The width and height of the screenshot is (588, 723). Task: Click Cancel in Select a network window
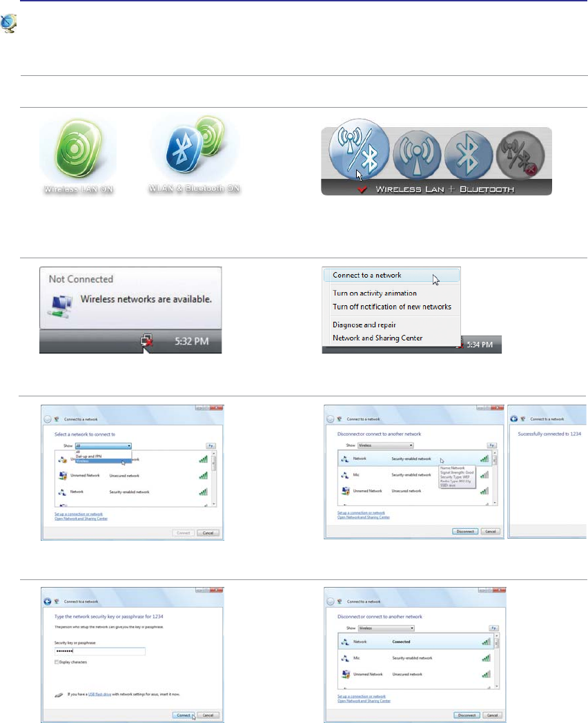click(x=208, y=533)
